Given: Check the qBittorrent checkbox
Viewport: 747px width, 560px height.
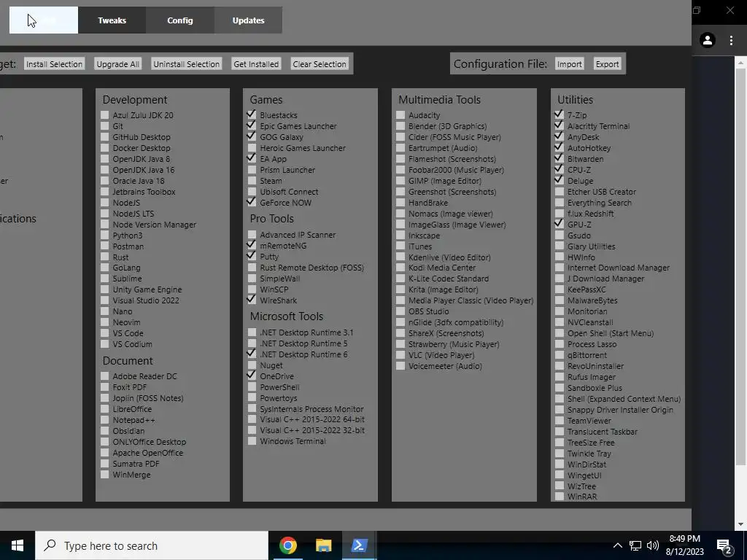Looking at the screenshot, I should tap(560, 355).
